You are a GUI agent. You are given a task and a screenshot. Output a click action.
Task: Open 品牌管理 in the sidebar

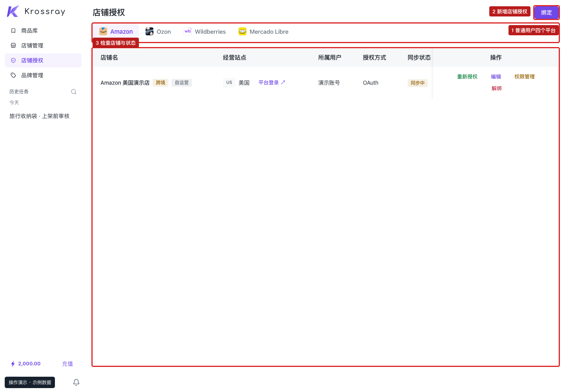(x=43, y=75)
